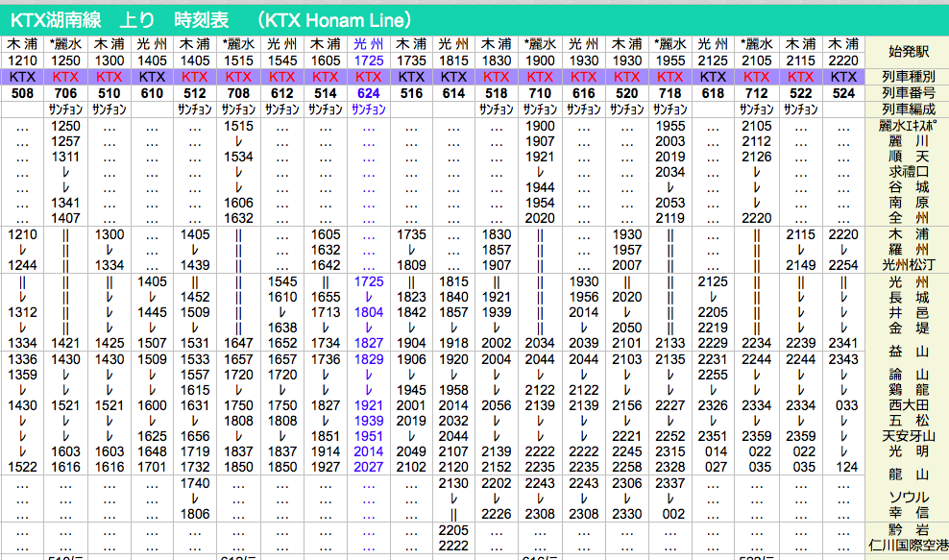Select the 1606 time for train 708
This screenshot has height=560, width=949.
[238, 203]
